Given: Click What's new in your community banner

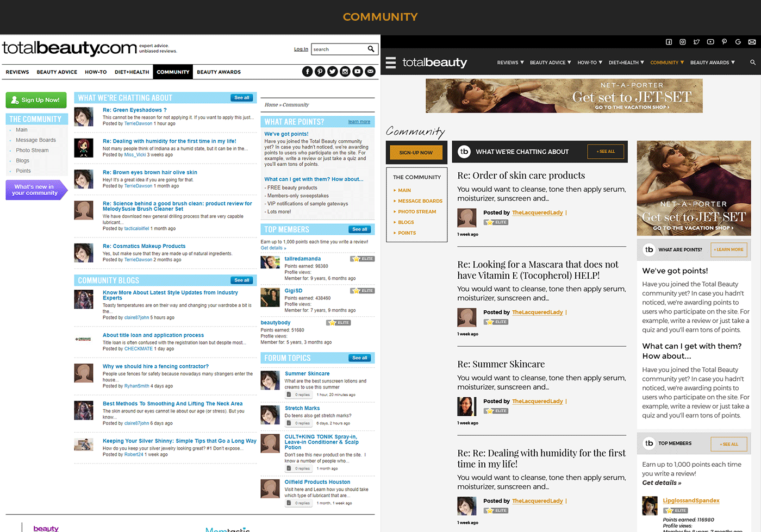Looking at the screenshot, I should point(36,190).
